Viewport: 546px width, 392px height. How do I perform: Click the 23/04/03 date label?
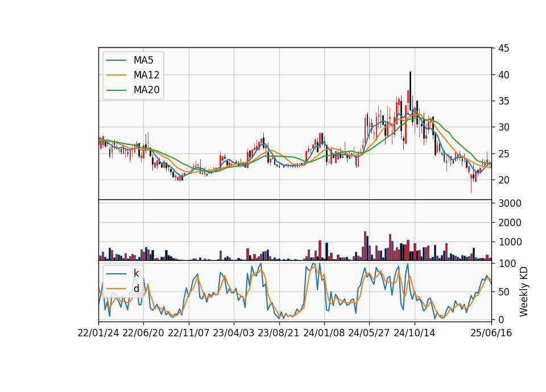234,333
